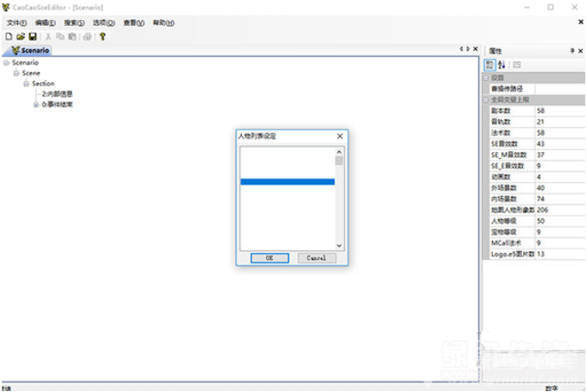Collapse the 全局变量上限 property group
The width and height of the screenshot is (587, 392).
486,99
